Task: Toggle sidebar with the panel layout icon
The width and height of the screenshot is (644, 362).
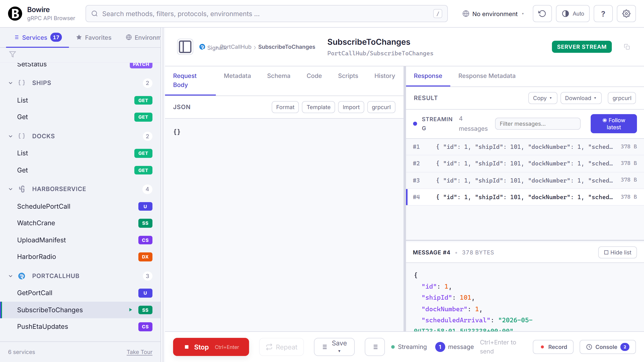Action: [x=185, y=47]
